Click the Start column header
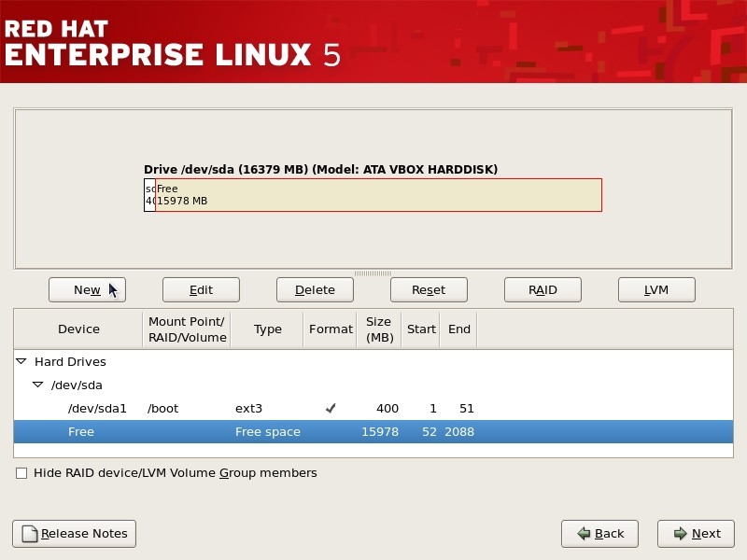Screen dimensions: 747x560 pos(421,329)
